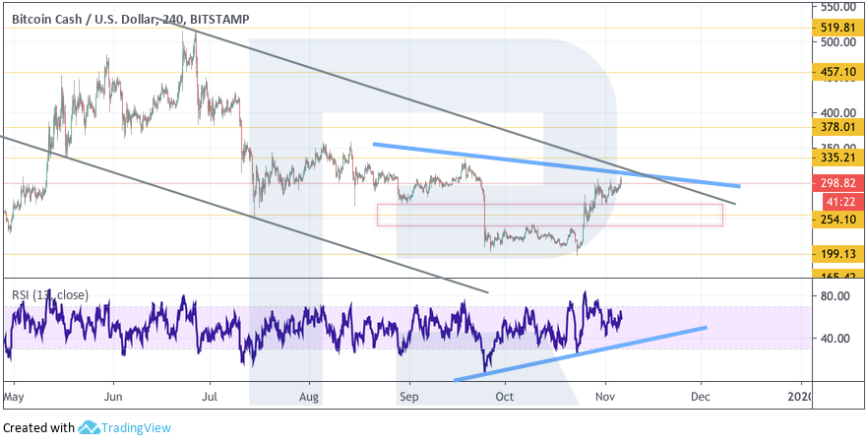Select the 254.10 price level label
This screenshot has width=868, height=445.
click(x=838, y=219)
